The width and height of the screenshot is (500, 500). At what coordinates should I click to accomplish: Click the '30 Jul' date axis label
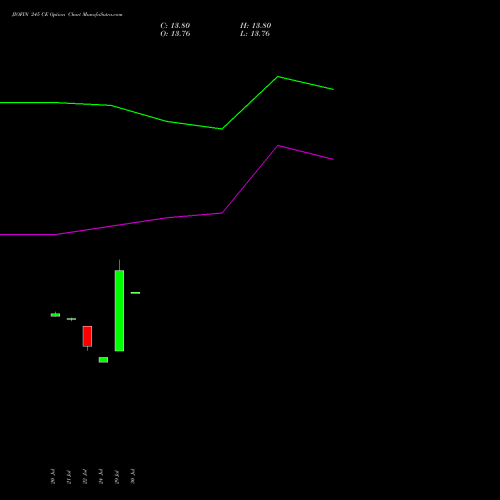tap(133, 476)
